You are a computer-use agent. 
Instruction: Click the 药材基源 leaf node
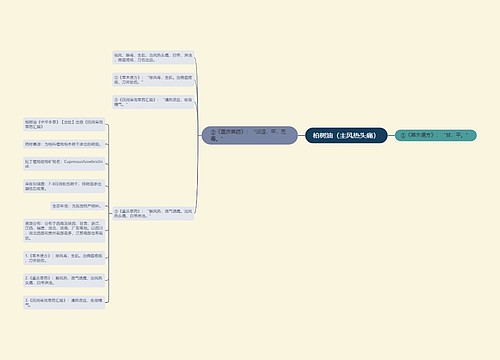click(64, 144)
